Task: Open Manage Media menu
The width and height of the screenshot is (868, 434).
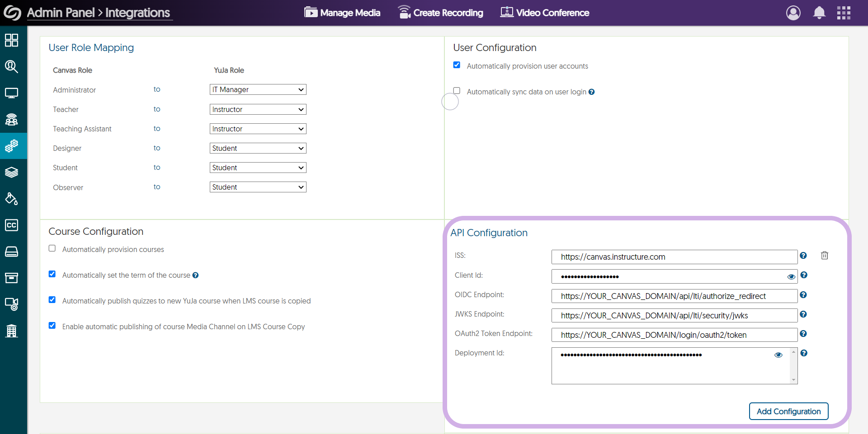Action: point(342,13)
